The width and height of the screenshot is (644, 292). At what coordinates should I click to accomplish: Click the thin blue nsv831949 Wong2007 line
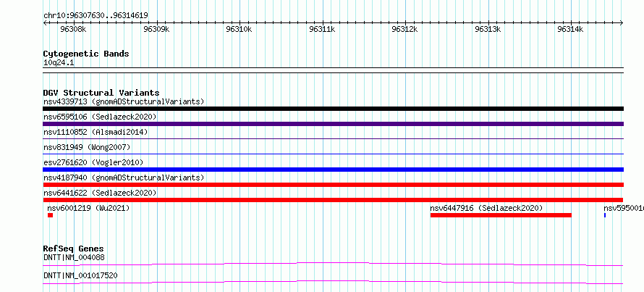click(x=333, y=154)
